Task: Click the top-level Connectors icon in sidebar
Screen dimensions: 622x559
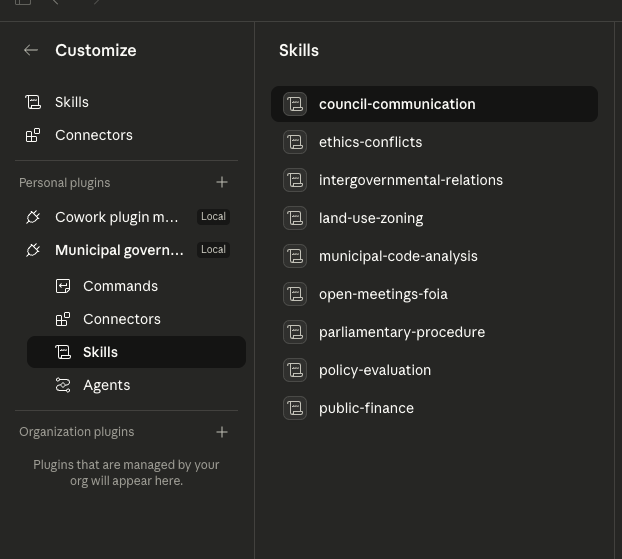Action: (33, 135)
